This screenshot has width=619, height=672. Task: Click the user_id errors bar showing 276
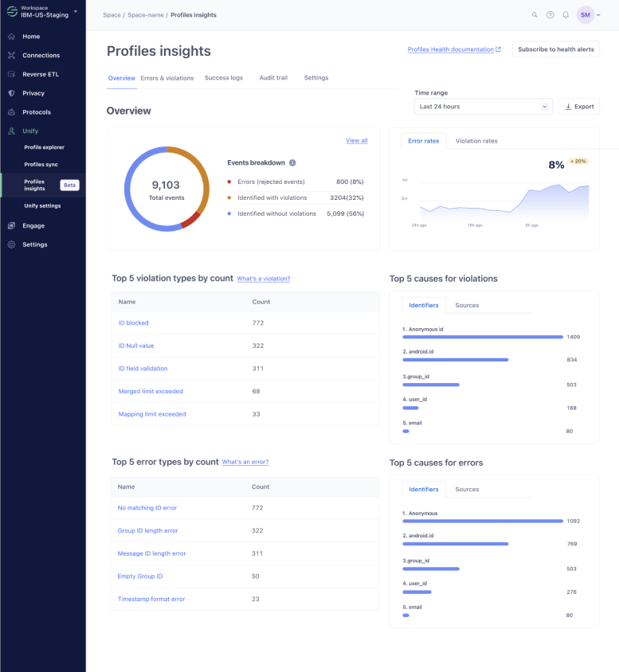(417, 592)
